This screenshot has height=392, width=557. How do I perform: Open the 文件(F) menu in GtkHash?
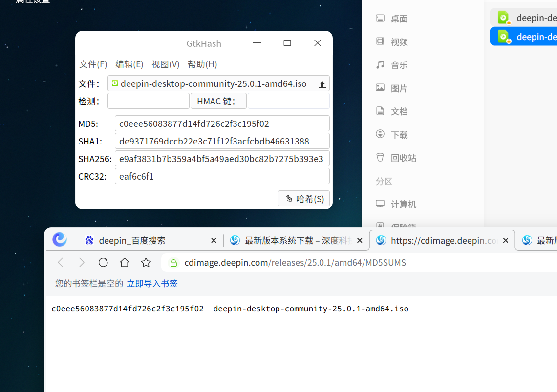click(93, 64)
